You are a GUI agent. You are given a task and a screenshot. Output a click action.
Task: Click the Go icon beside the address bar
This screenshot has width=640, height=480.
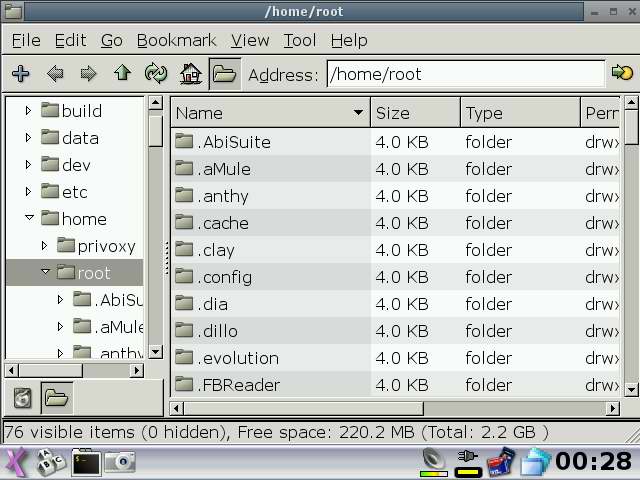(622, 74)
